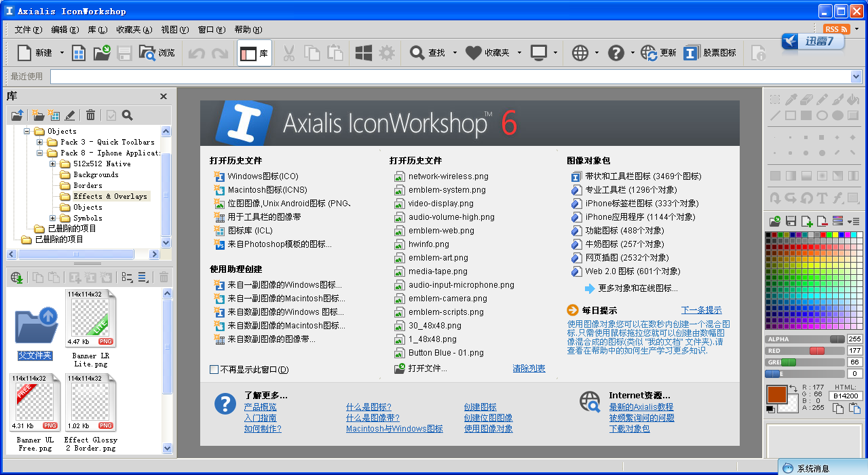Select the Effects & Overlays folder
Viewport: 868px width, 475px height.
pos(110,196)
